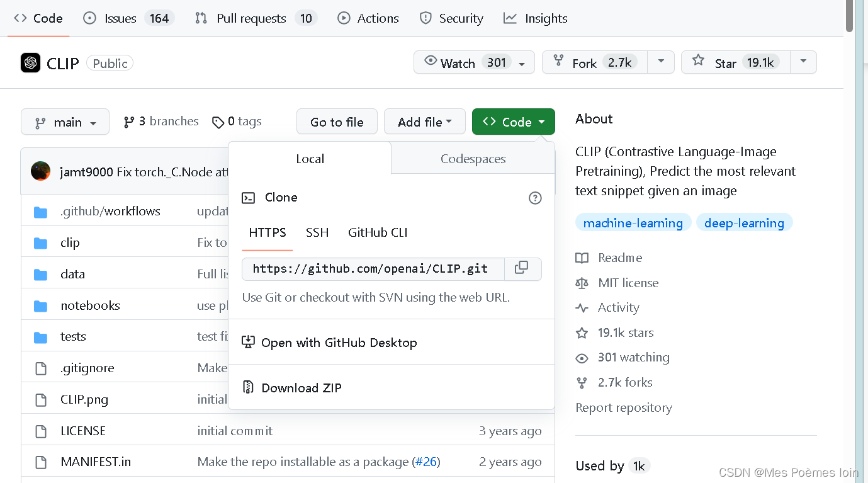868x483 pixels.
Task: Click the clone URL text field
Action: tap(373, 269)
